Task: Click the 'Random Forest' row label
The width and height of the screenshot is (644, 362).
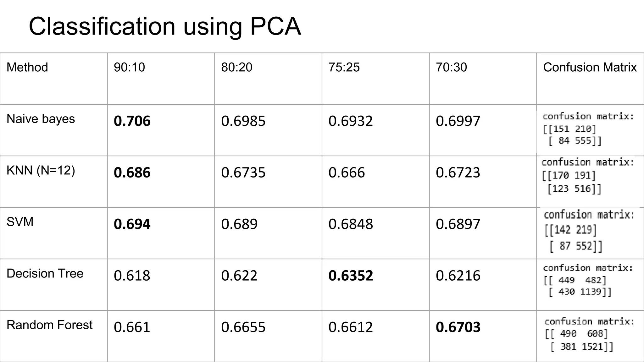Action: (49, 325)
